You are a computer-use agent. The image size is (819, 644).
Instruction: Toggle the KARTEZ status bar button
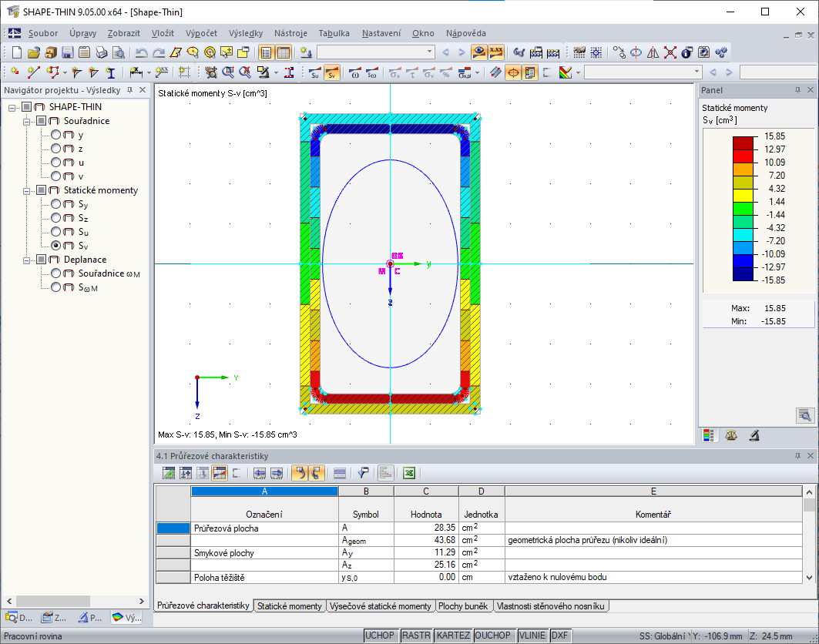[452, 636]
